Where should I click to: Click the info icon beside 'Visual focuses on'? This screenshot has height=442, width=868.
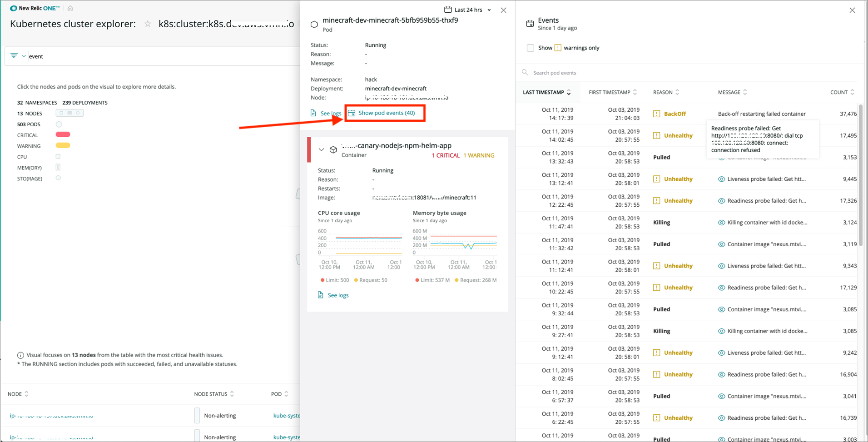point(20,355)
